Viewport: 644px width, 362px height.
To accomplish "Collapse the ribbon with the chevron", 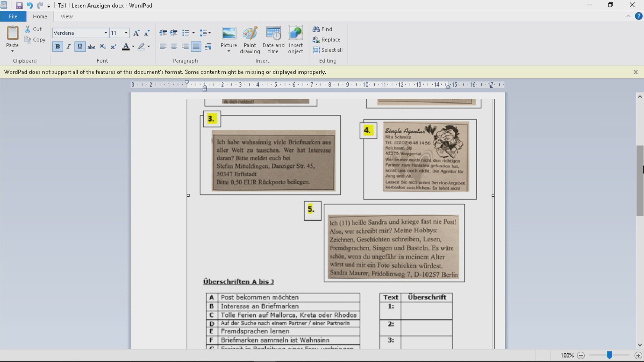I will 628,16.
